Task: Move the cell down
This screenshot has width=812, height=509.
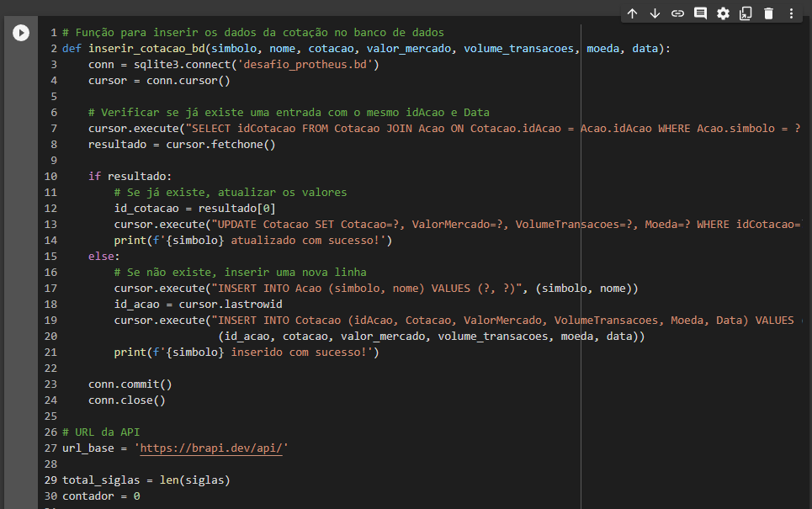Action: 655,13
